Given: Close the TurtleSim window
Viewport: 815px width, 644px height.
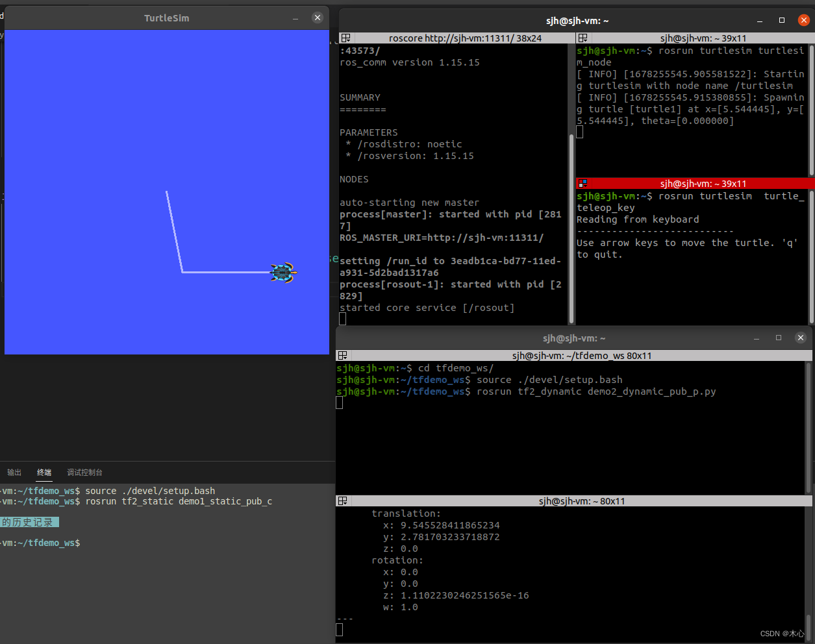Looking at the screenshot, I should 318,18.
